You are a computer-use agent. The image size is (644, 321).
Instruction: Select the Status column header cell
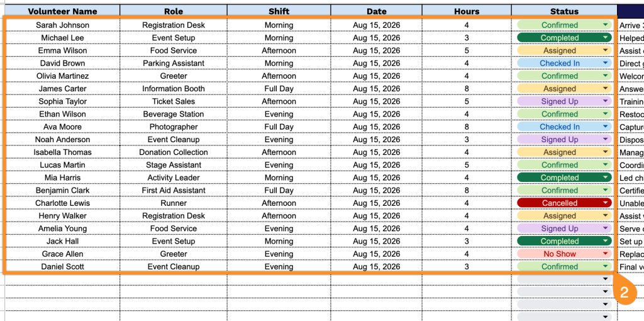coord(564,11)
